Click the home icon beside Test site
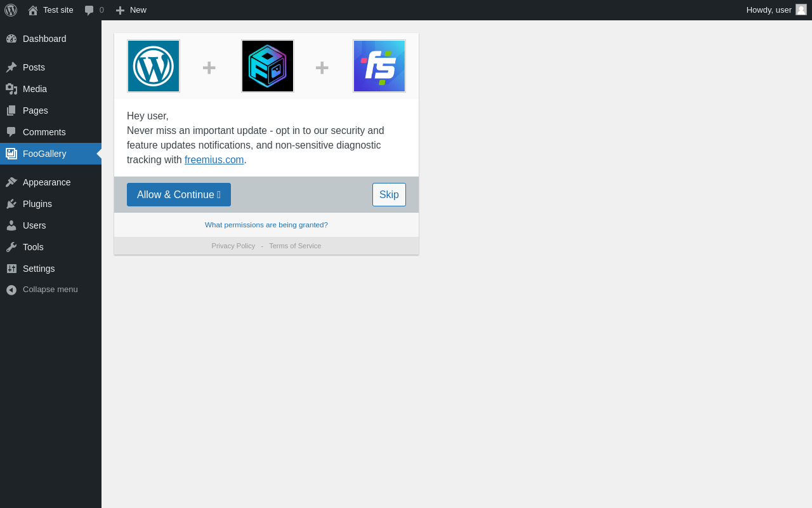812x508 pixels. click(33, 10)
